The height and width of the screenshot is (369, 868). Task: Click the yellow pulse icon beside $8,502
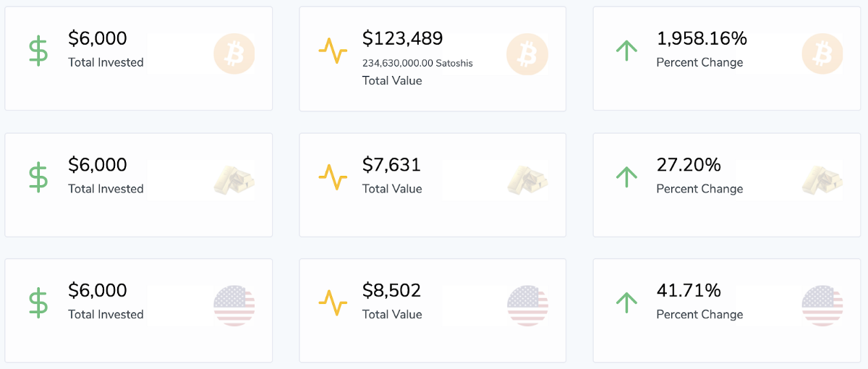[333, 303]
